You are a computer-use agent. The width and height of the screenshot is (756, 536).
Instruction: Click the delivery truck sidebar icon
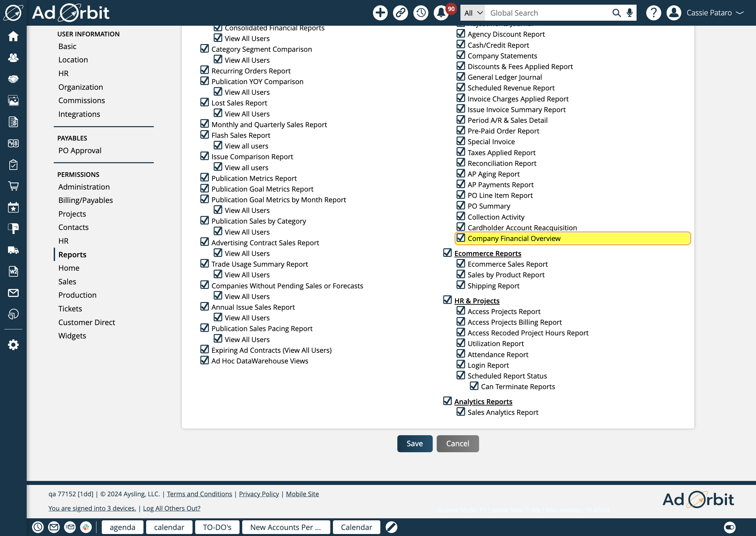13,250
